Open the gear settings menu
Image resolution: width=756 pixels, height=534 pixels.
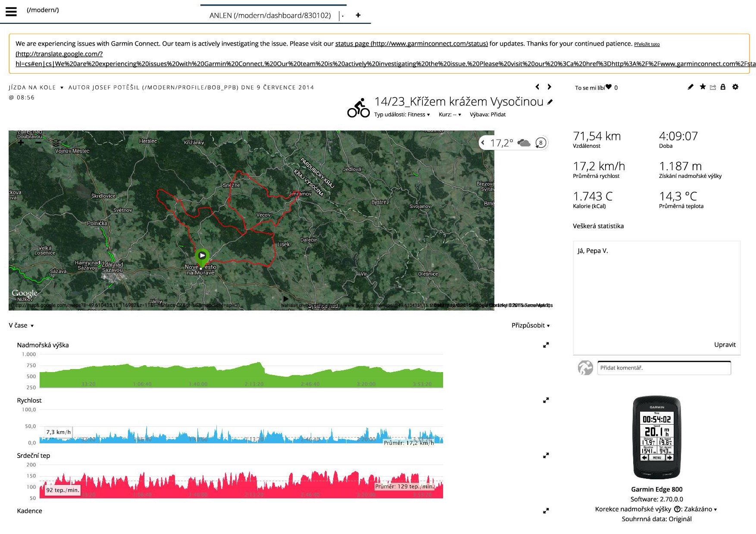click(x=735, y=87)
